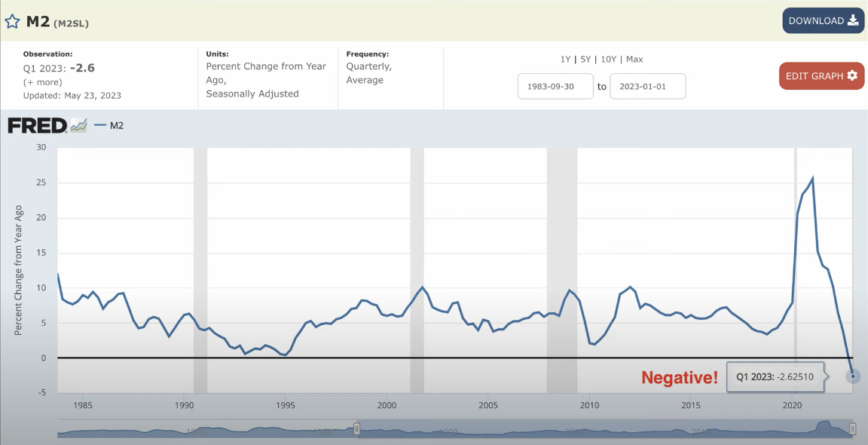The height and width of the screenshot is (445, 868).
Task: Click the Q1 2023 data point marker
Action: click(853, 376)
